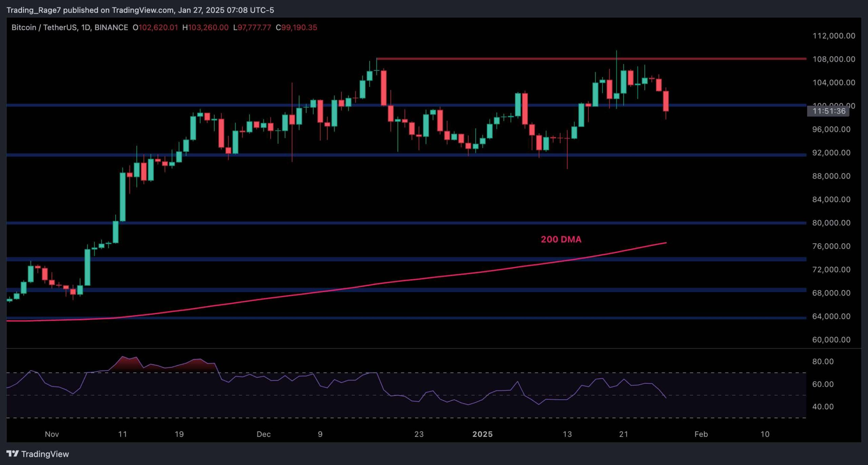Screen dimensions: 868x465
Task: Click the 80.00 RSI axis label
Action: (823, 362)
